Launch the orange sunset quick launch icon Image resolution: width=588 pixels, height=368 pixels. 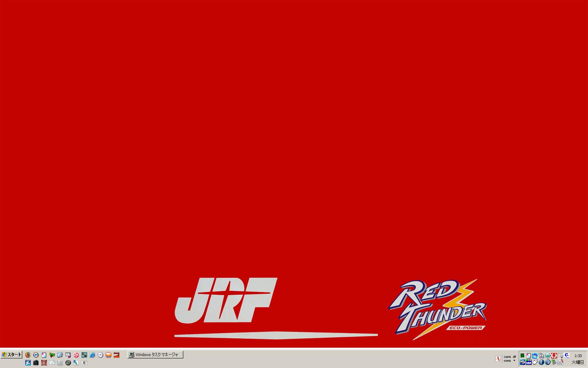[x=108, y=355]
